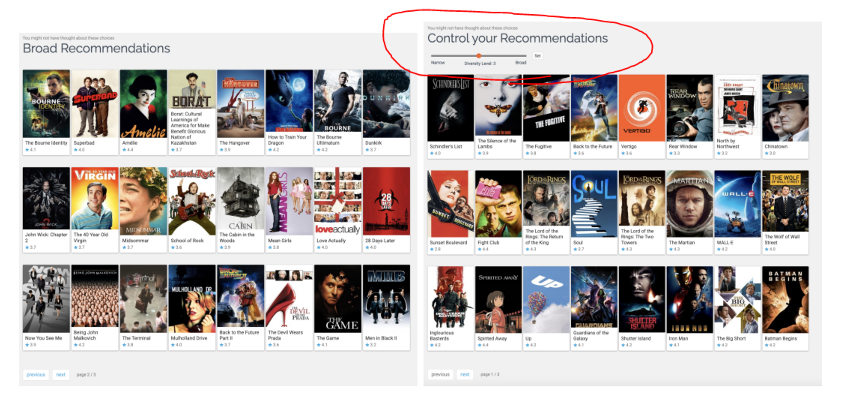Click 'previous' under Broad Recommendations
Screen dimensions: 852x401
pos(35,374)
